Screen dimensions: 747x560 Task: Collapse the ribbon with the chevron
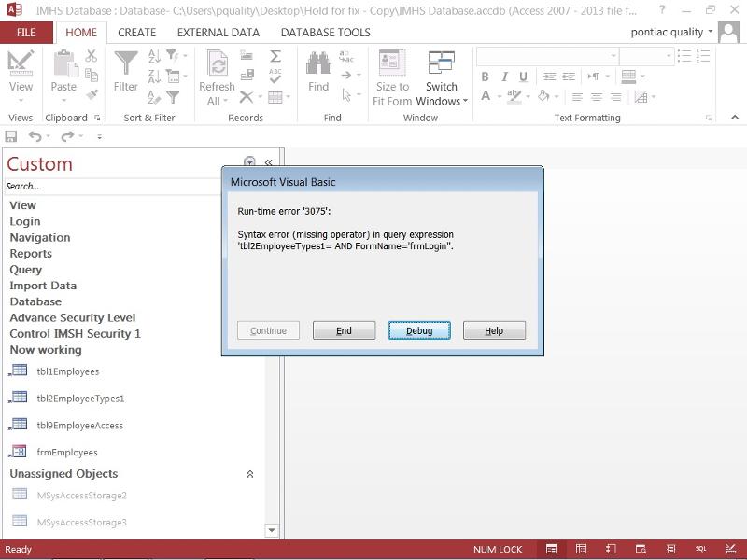735,118
